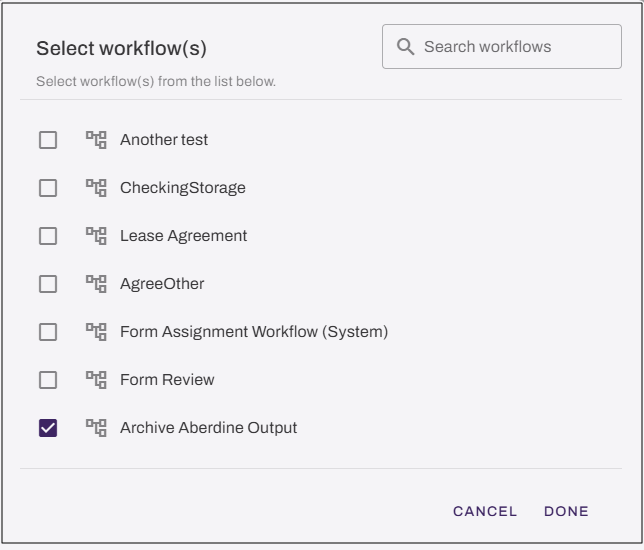Focus the Search workflows input field
The width and height of the screenshot is (644, 550).
point(501,46)
